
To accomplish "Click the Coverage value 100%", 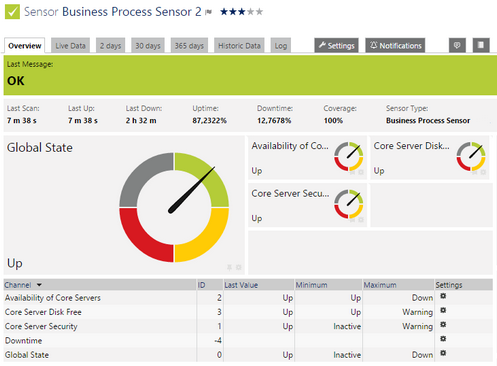I will (x=333, y=121).
